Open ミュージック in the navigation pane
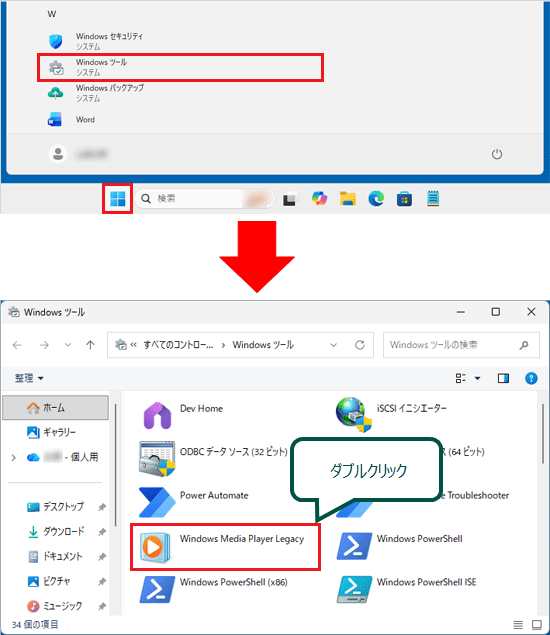 tap(55, 606)
